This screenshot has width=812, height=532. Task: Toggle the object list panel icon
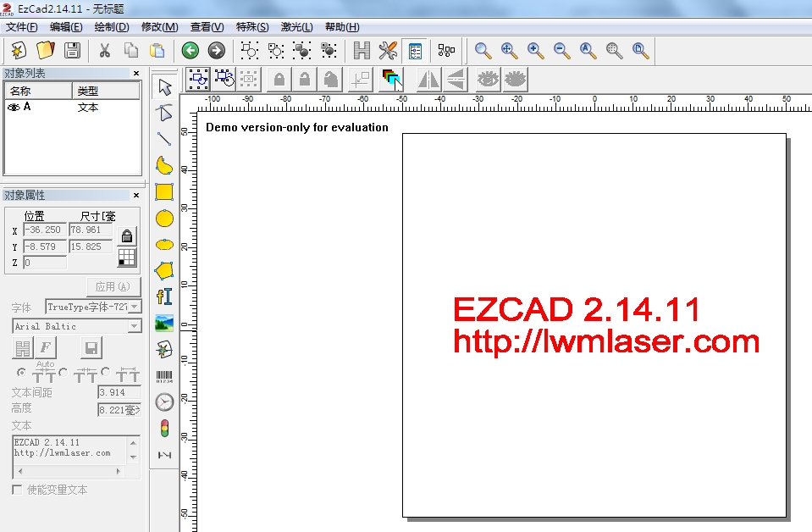(415, 50)
